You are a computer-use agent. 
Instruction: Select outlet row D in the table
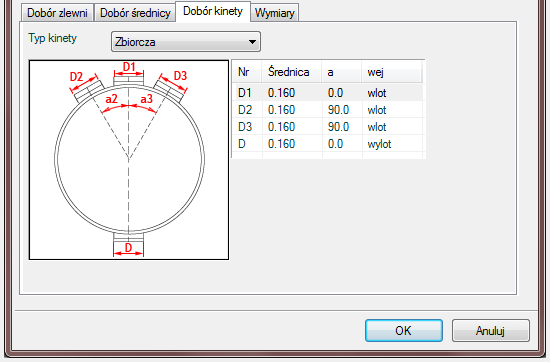328,144
